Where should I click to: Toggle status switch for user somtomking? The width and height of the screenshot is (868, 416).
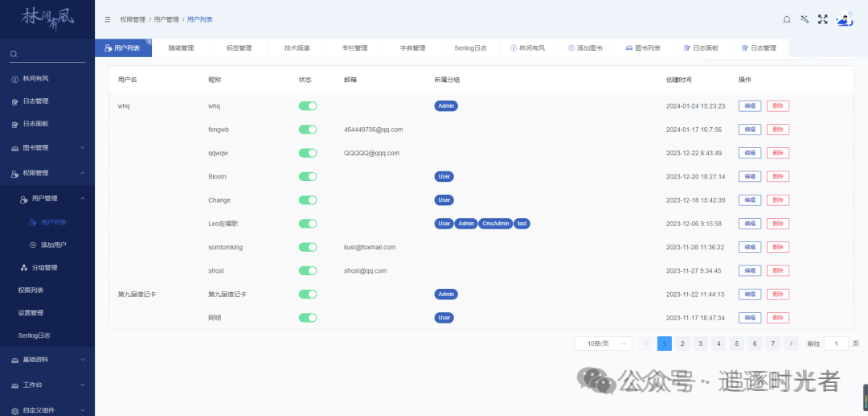click(308, 247)
